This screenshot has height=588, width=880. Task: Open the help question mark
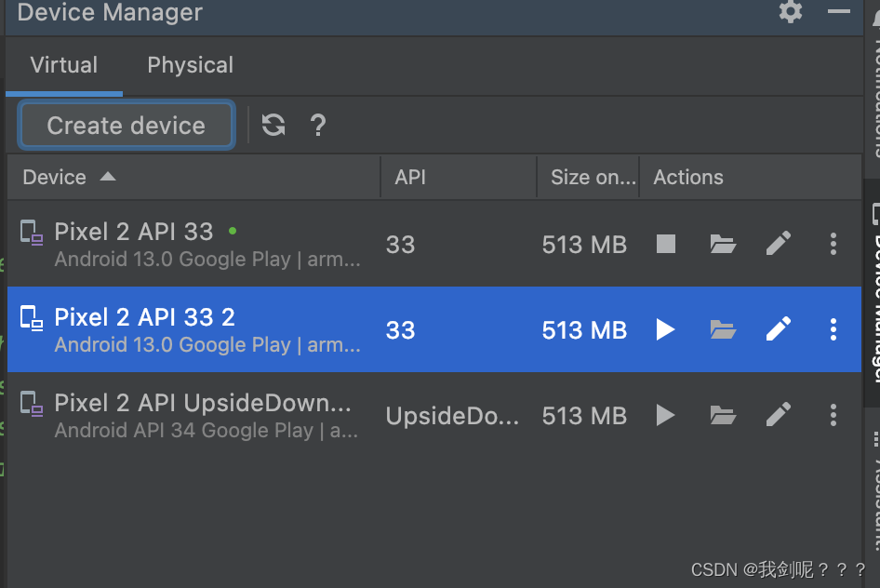click(317, 125)
